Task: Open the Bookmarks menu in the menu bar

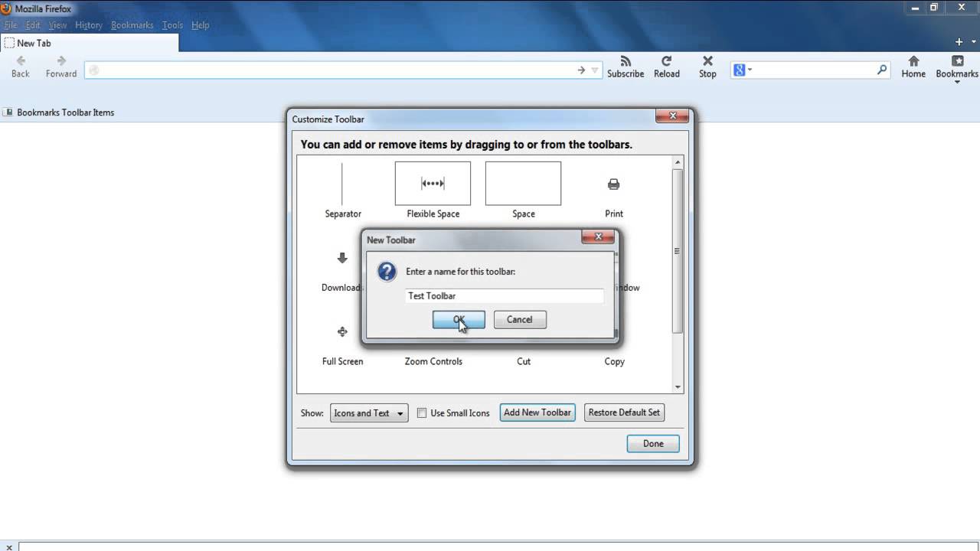Action: tap(132, 25)
